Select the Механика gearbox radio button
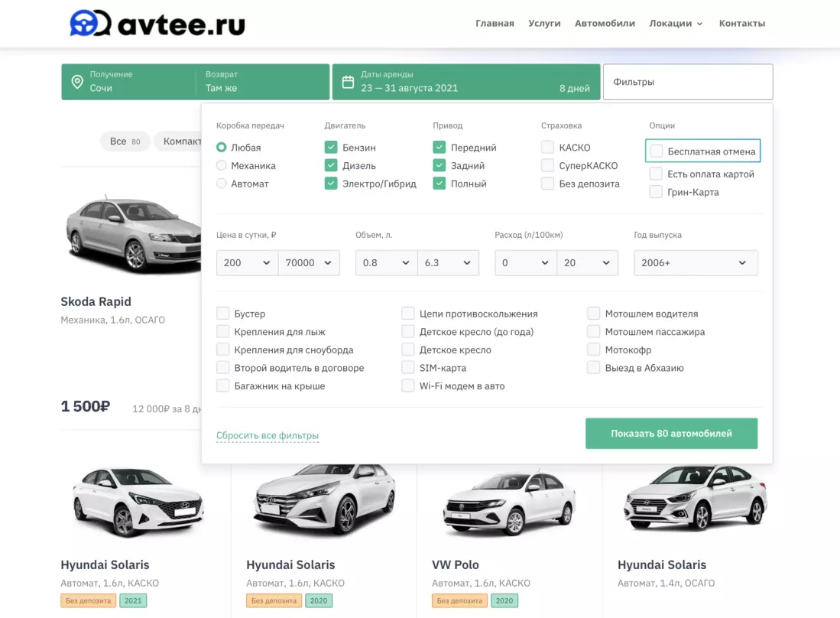Image resolution: width=840 pixels, height=618 pixels. tap(221, 166)
